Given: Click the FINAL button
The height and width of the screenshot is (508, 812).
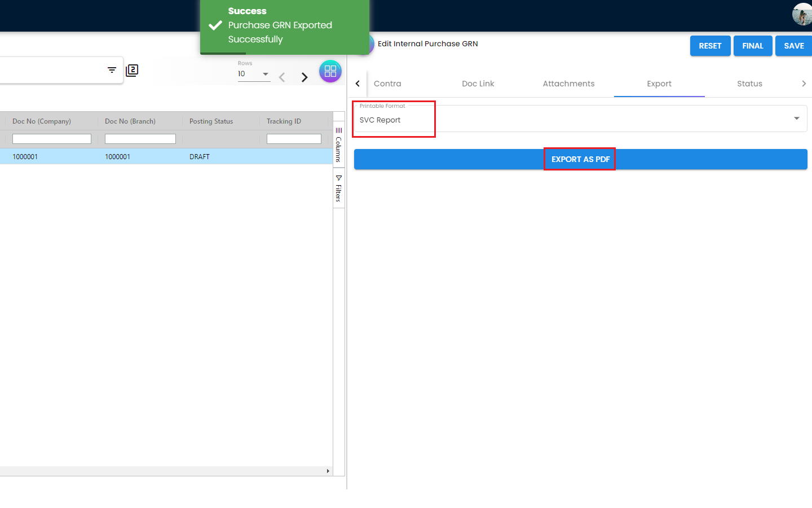Looking at the screenshot, I should [x=752, y=46].
